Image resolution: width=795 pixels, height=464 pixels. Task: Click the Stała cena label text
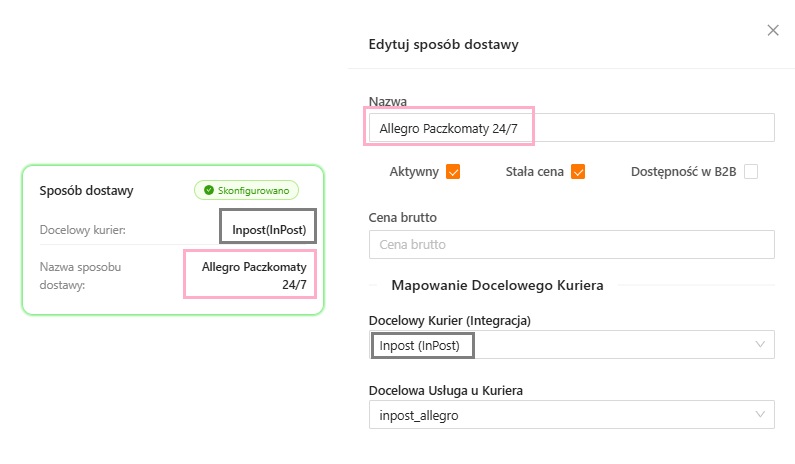coord(535,172)
